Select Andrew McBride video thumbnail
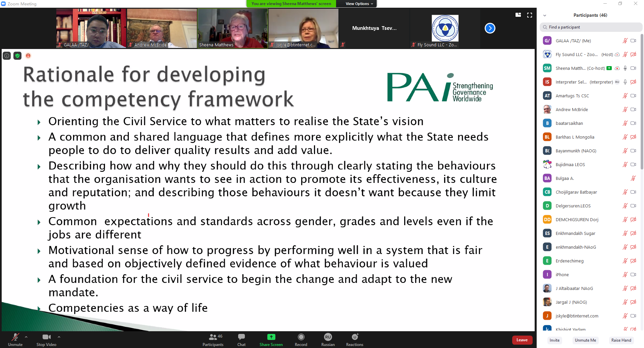Image resolution: width=644 pixels, height=348 pixels. [x=162, y=28]
